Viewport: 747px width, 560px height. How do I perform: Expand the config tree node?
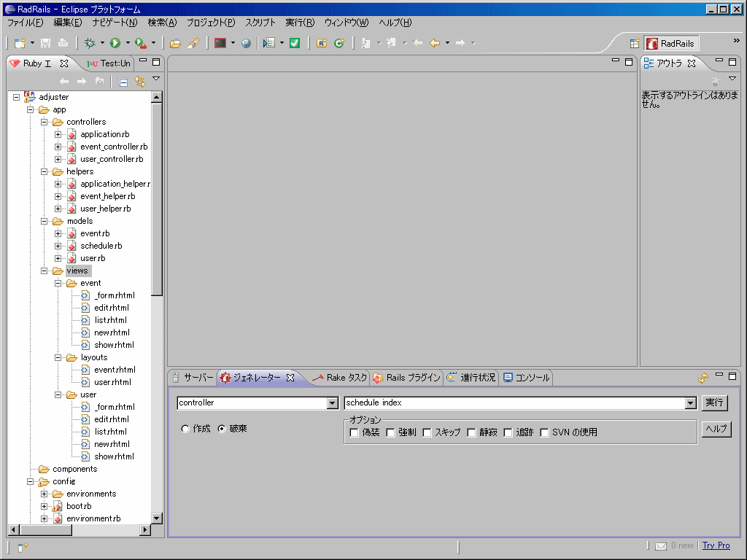pyautogui.click(x=30, y=481)
